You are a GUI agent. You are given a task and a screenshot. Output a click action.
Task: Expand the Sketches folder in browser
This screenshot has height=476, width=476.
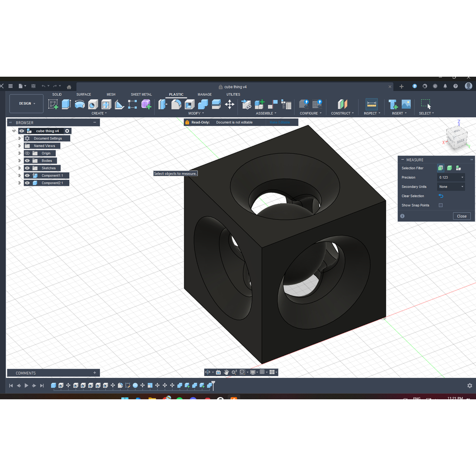pos(20,168)
